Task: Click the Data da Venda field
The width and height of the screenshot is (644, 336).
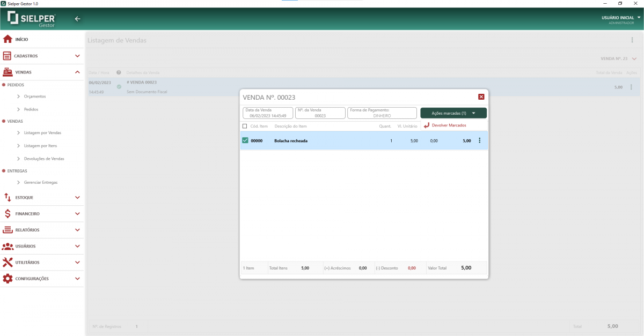Action: point(268,113)
